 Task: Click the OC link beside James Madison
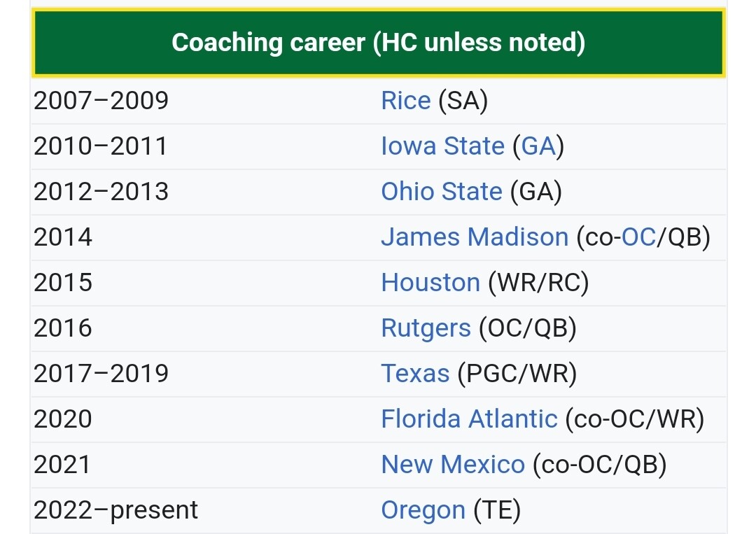click(638, 237)
